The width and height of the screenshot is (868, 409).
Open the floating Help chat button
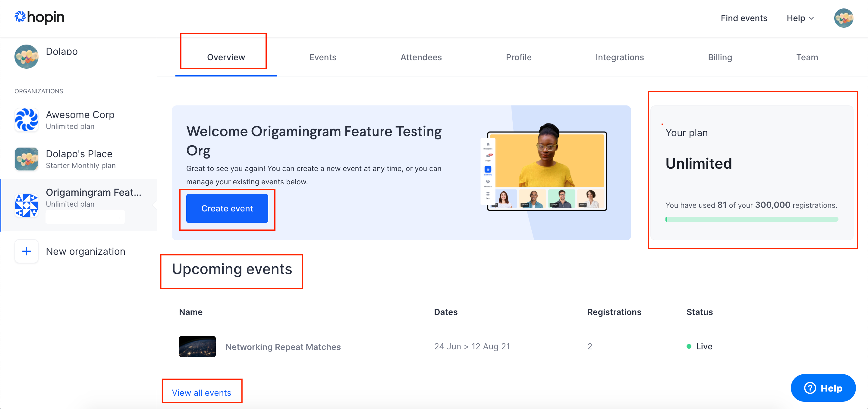[823, 388]
